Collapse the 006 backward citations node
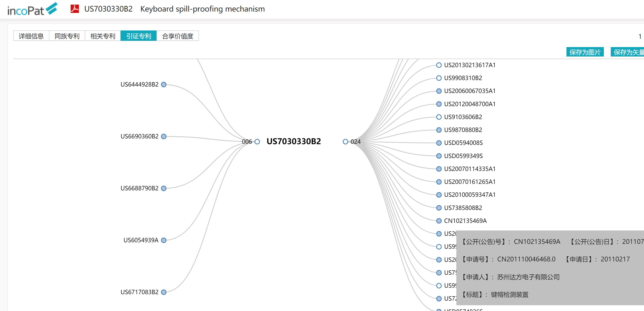This screenshot has width=644, height=311. click(257, 142)
